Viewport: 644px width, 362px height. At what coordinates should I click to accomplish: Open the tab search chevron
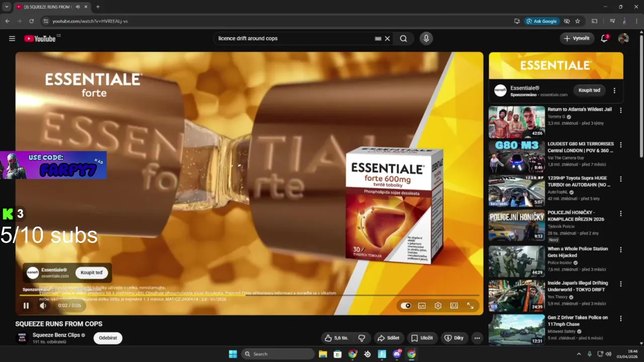(x=7, y=7)
